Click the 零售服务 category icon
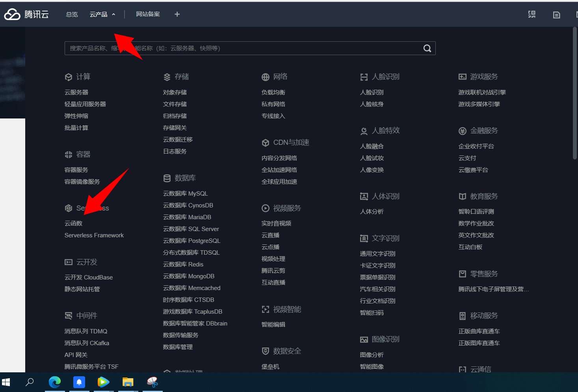This screenshot has width=578, height=392. (463, 274)
